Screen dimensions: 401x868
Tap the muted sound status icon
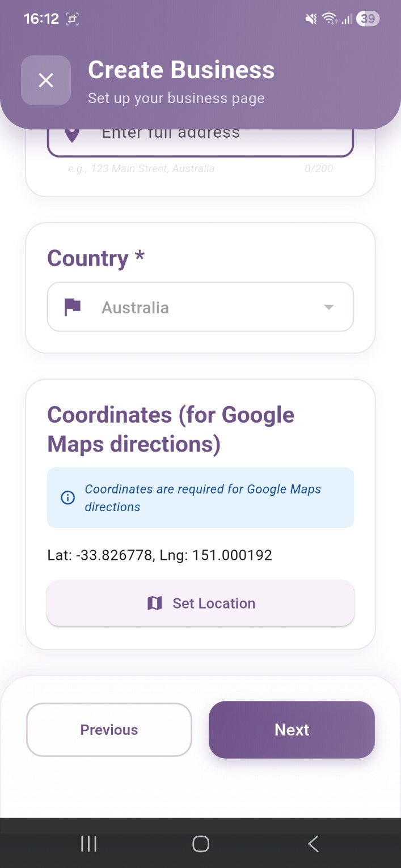[x=311, y=19]
